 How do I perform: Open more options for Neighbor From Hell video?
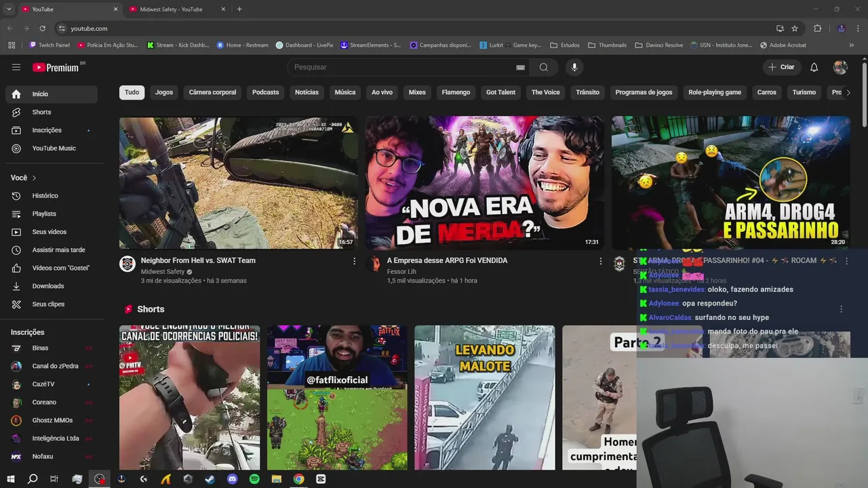[x=354, y=261]
